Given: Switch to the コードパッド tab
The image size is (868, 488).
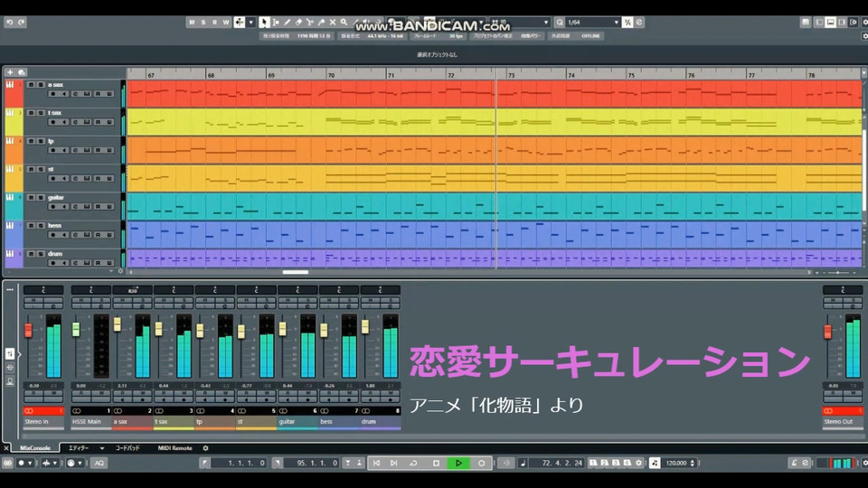Looking at the screenshot, I should [127, 448].
